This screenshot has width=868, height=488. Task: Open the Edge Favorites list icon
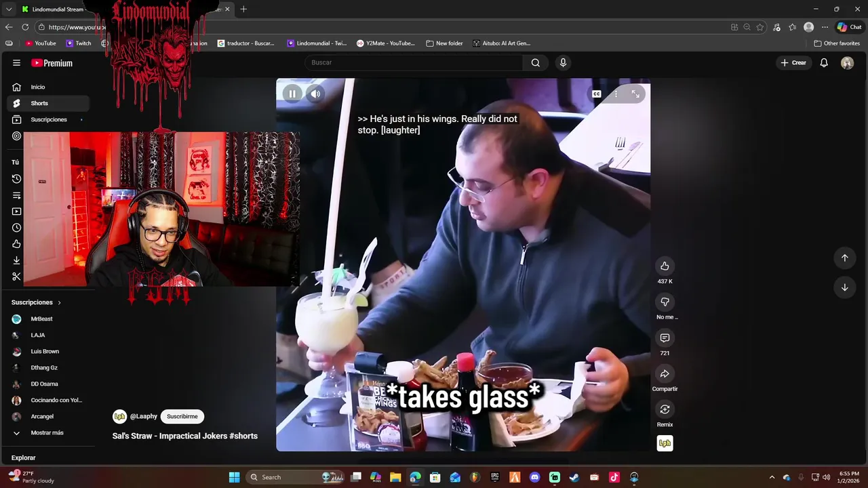point(792,27)
